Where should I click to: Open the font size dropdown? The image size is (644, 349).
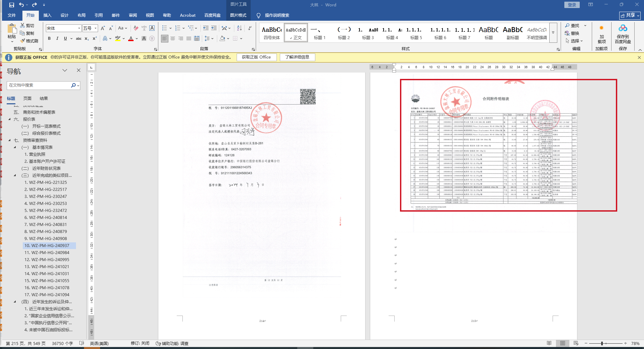[x=95, y=28]
